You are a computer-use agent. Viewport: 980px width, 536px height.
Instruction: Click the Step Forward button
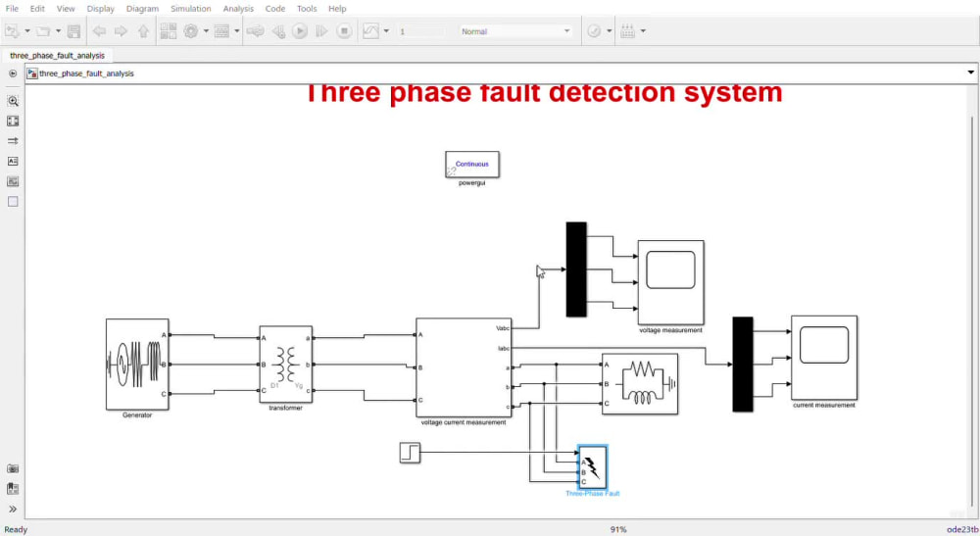[321, 31]
